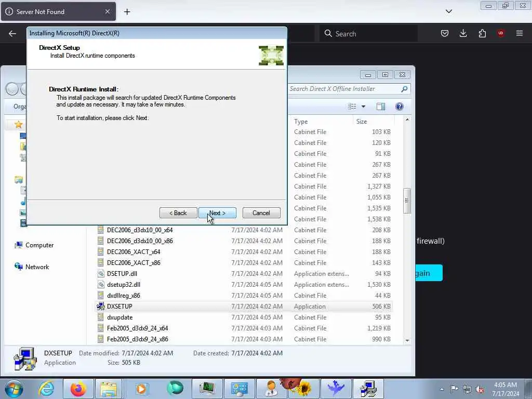Click muted volume tray icon
Image resolution: width=532 pixels, height=399 pixels.
(480, 389)
